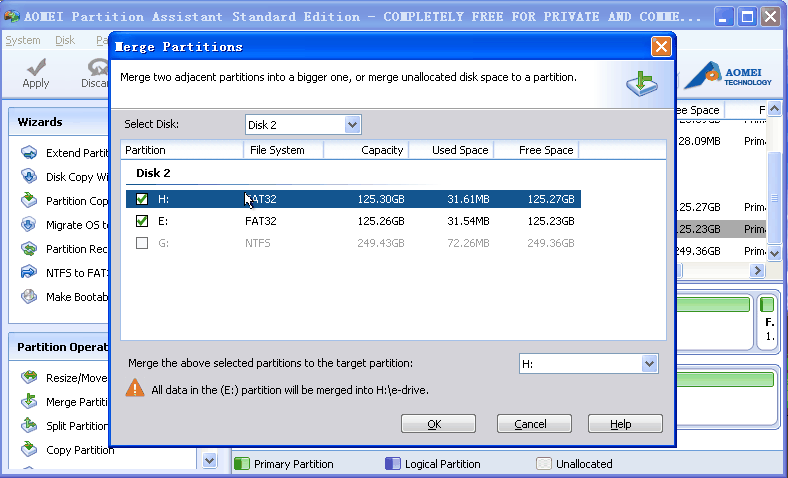Viewport: 788px width, 478px height.
Task: Select the G: NTFS partition row
Action: [353, 243]
